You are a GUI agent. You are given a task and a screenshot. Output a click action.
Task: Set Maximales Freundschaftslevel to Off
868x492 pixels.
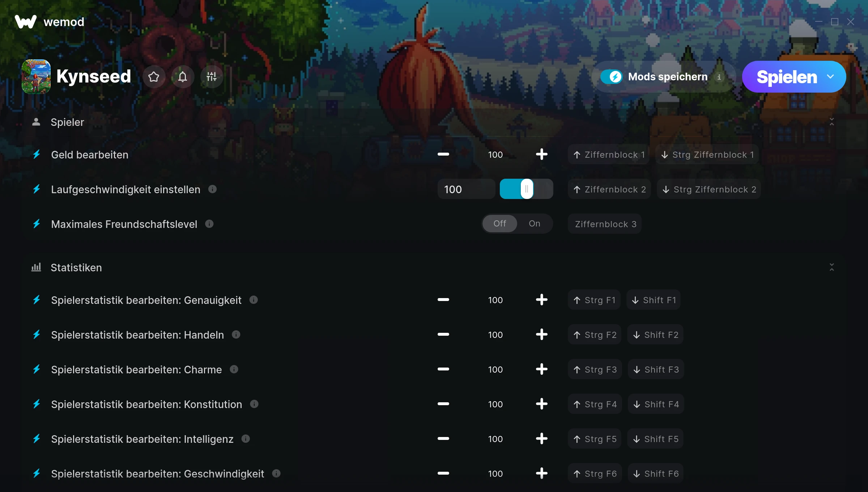[500, 224]
